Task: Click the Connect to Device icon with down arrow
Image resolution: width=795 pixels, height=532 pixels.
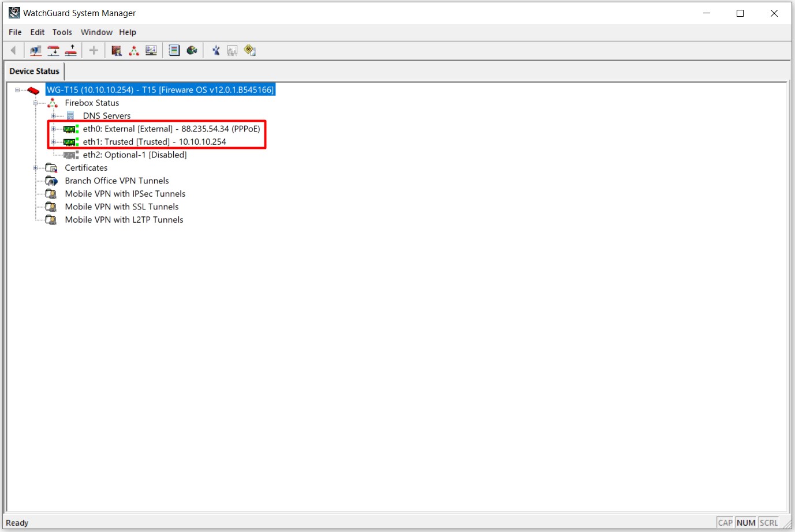Action: [x=54, y=50]
